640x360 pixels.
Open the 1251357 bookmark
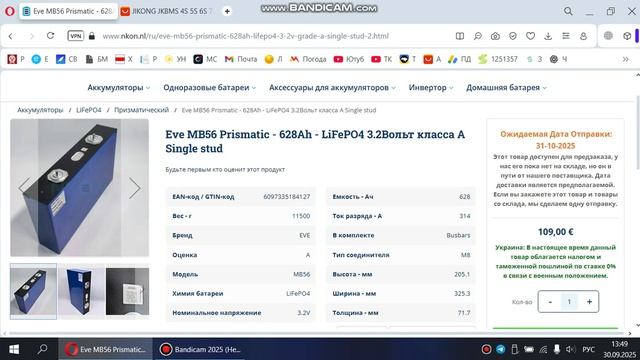click(x=498, y=59)
